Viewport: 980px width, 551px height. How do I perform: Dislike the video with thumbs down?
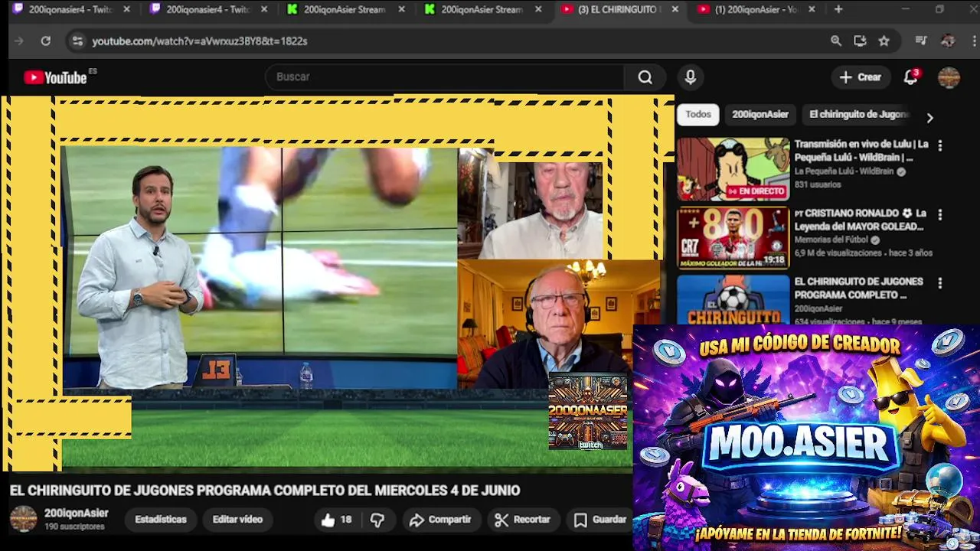[377, 520]
